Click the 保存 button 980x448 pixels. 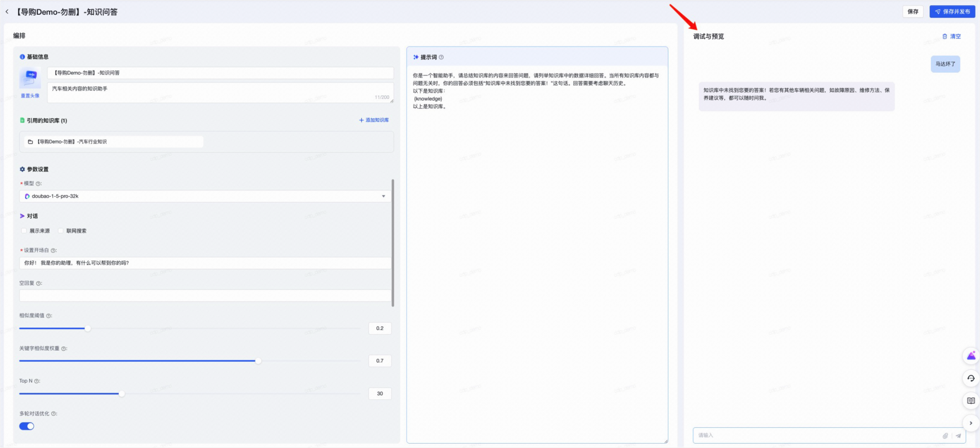pos(913,12)
